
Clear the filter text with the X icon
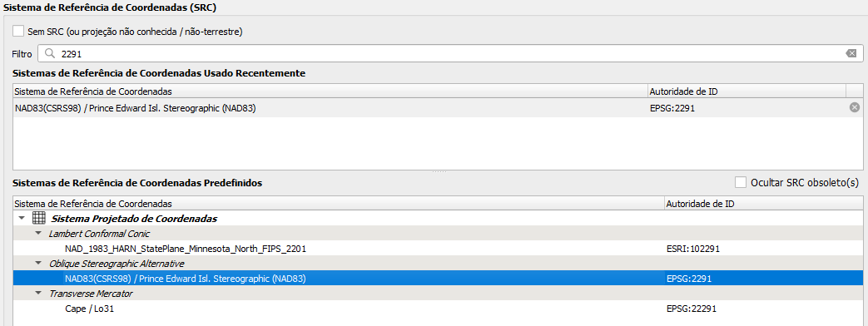851,54
